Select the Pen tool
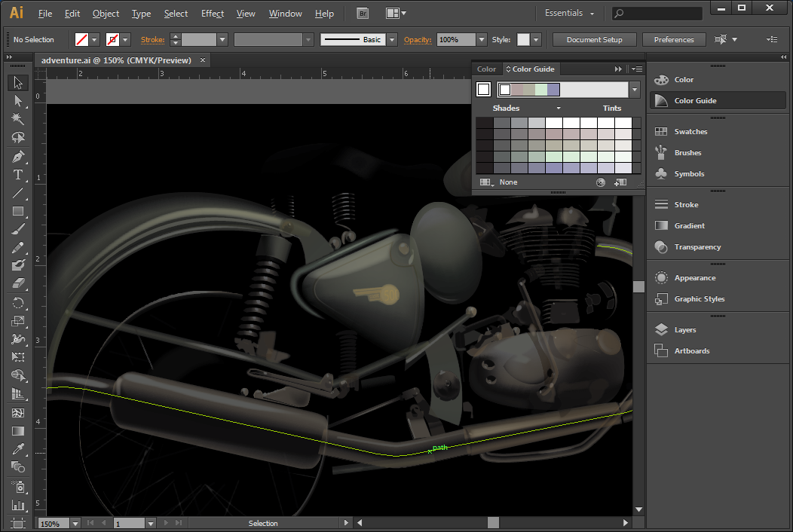 coord(18,157)
